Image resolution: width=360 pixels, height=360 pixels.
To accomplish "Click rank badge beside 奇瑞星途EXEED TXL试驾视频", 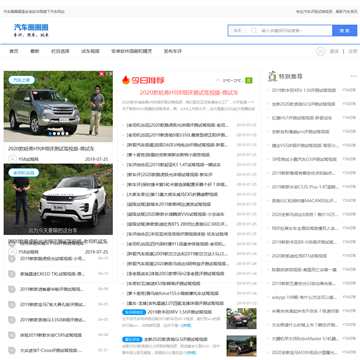I will point(12,274).
